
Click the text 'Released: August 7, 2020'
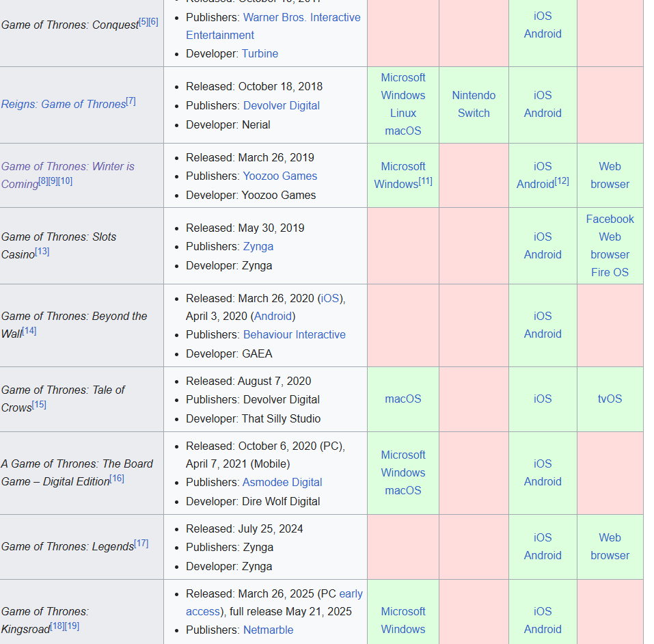click(x=249, y=381)
